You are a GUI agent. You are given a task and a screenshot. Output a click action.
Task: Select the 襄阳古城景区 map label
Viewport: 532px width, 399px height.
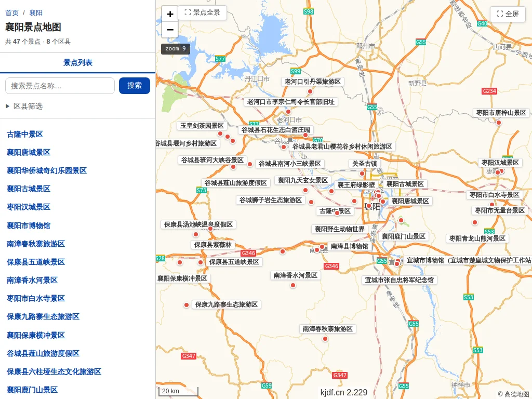pos(405,184)
